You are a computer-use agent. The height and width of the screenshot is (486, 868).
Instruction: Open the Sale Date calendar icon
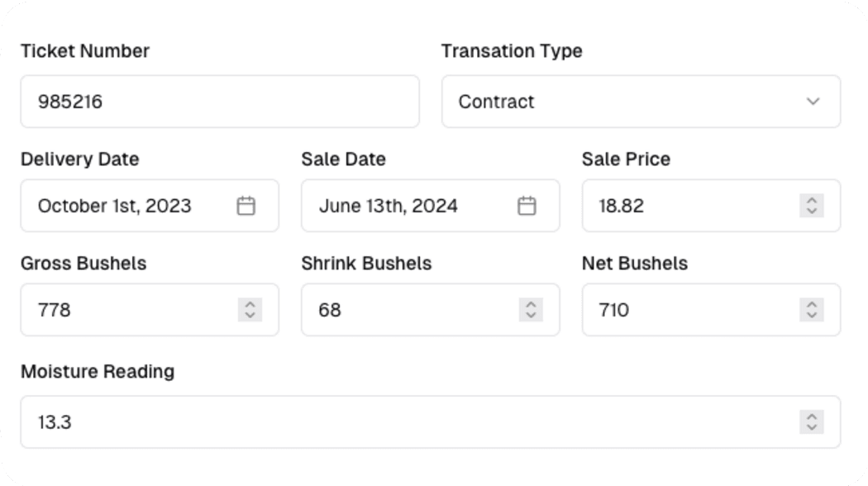[x=527, y=206]
